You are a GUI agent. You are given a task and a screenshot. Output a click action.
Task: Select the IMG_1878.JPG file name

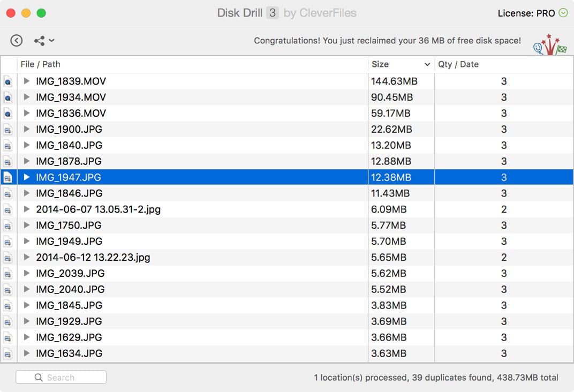click(69, 161)
